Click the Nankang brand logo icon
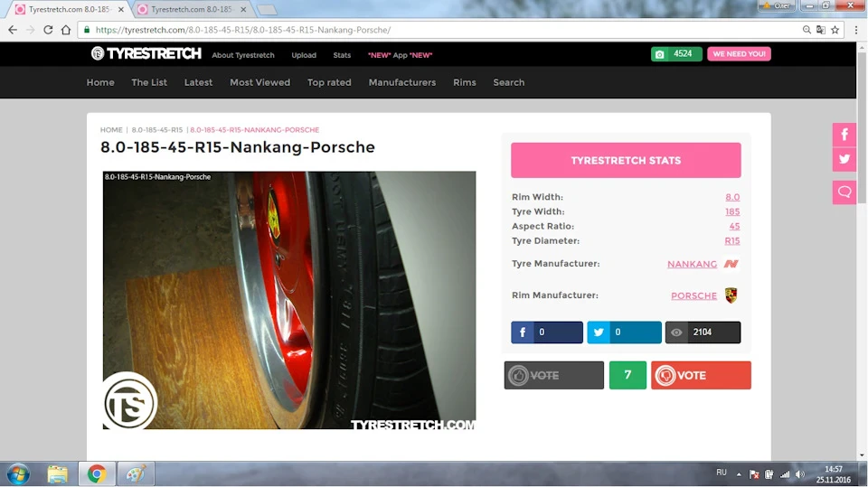868x487 pixels. tap(731, 264)
